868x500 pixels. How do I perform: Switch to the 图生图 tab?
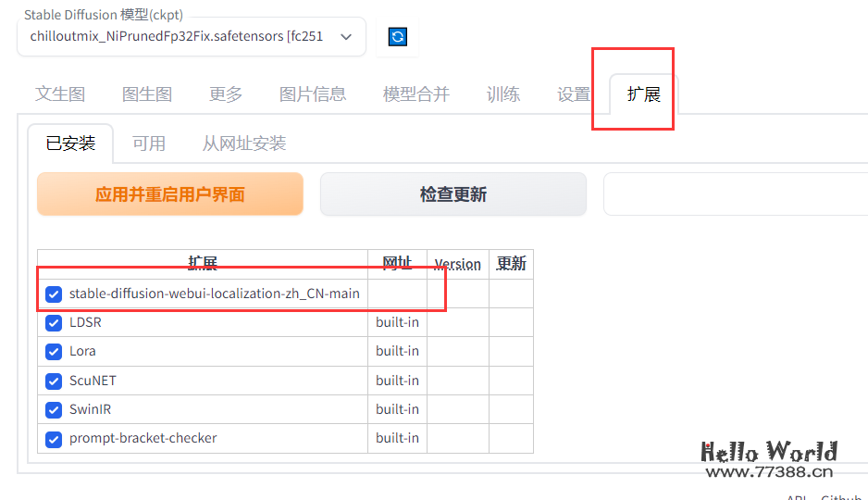[147, 94]
